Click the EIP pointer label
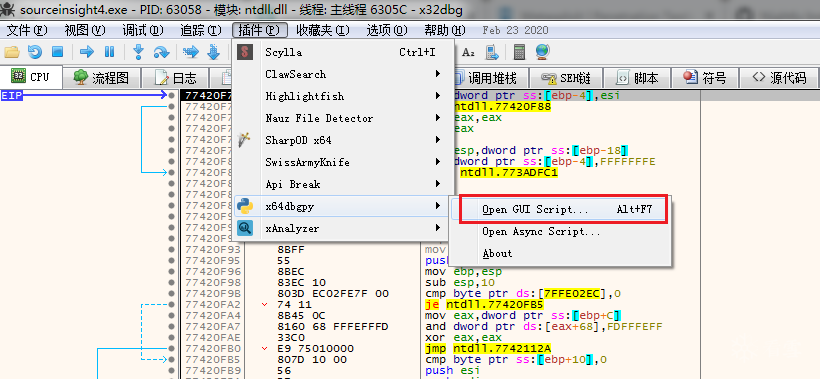820x379 pixels. pyautogui.click(x=11, y=95)
